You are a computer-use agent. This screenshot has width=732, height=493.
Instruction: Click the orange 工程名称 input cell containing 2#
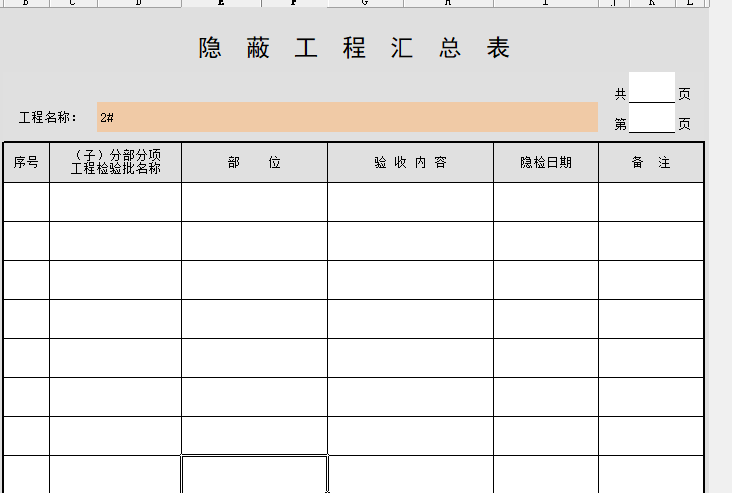tap(347, 117)
